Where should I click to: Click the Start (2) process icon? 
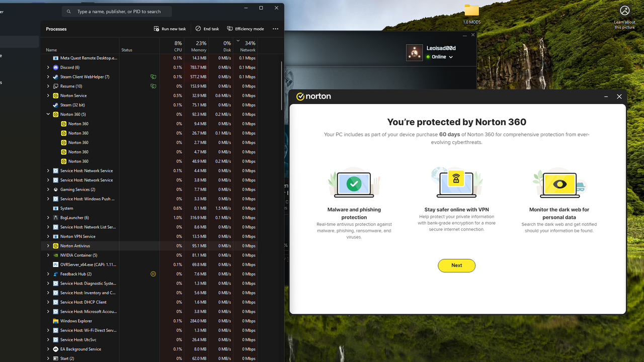point(55,358)
